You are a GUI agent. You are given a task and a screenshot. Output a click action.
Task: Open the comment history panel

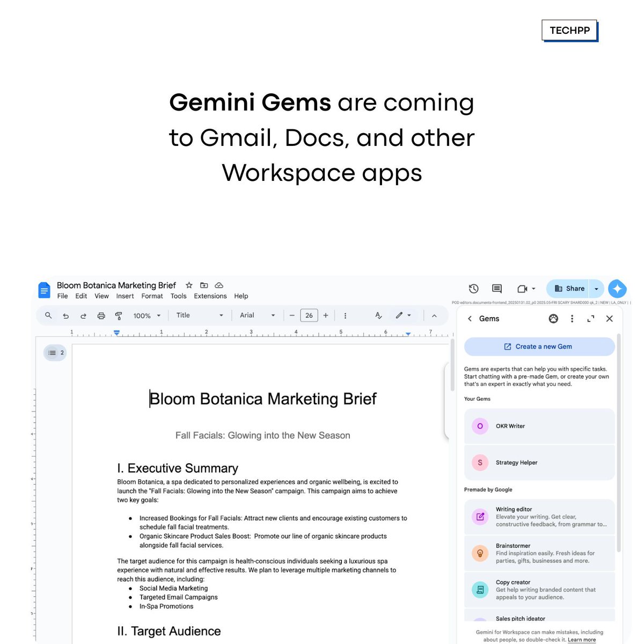tap(496, 288)
